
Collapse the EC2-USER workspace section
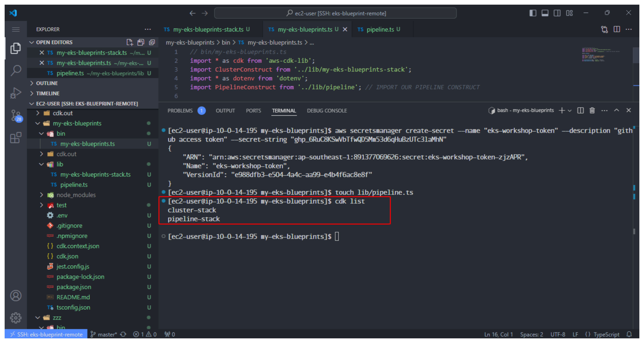(32, 104)
